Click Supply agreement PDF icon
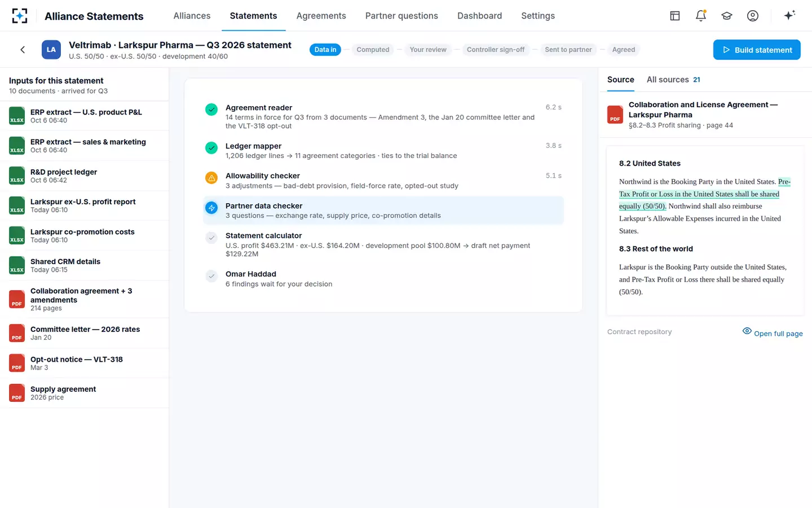This screenshot has height=508, width=812. coord(17,393)
